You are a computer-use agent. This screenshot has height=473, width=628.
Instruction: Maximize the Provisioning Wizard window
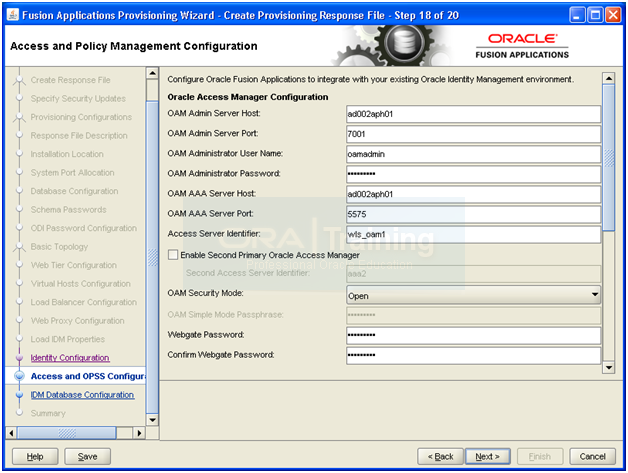pyautogui.click(x=595, y=15)
